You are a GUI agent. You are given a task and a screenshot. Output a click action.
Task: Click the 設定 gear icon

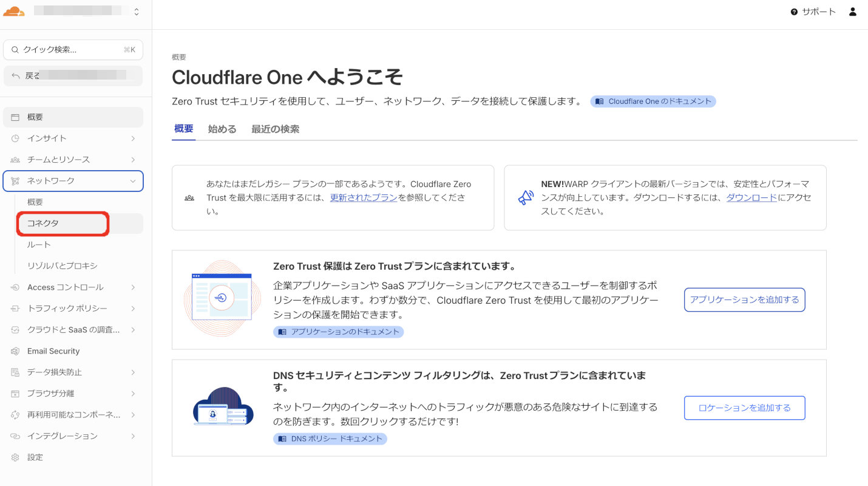tap(15, 457)
